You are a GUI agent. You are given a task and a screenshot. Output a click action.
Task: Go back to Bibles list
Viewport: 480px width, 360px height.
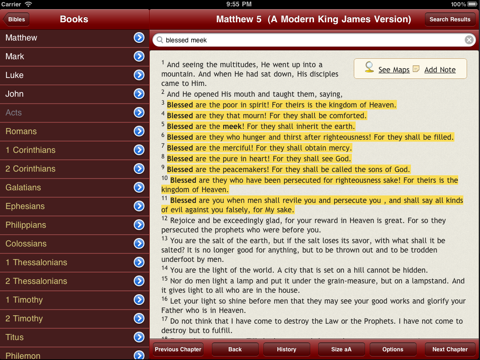16,19
